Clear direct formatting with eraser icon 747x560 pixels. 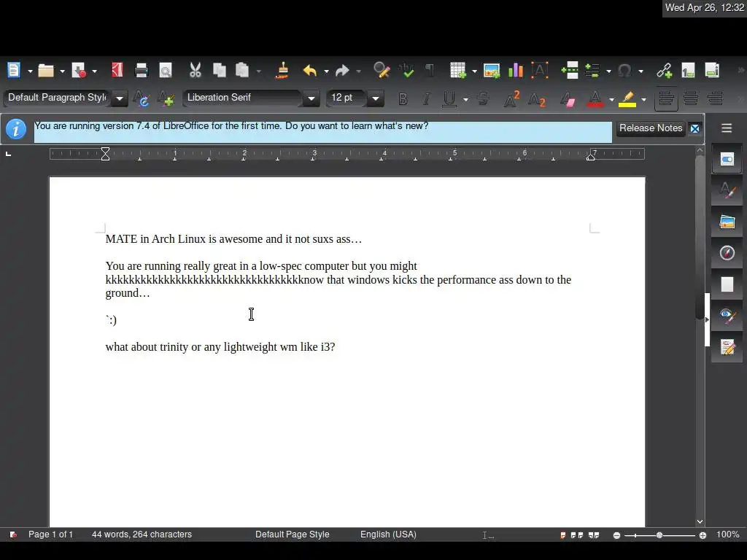(568, 98)
